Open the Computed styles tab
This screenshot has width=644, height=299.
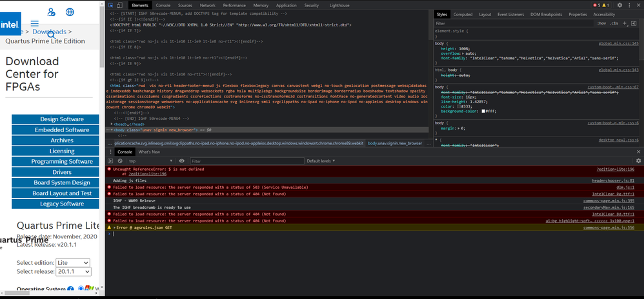coord(463,14)
